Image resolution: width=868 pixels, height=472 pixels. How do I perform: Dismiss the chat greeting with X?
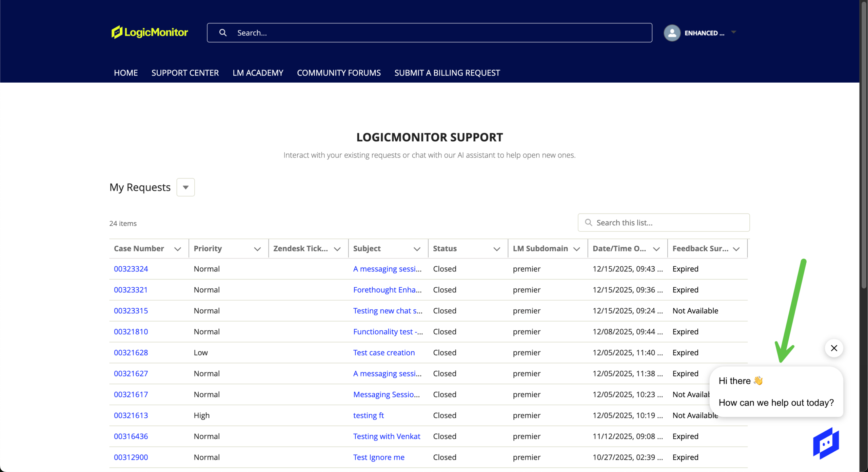834,348
